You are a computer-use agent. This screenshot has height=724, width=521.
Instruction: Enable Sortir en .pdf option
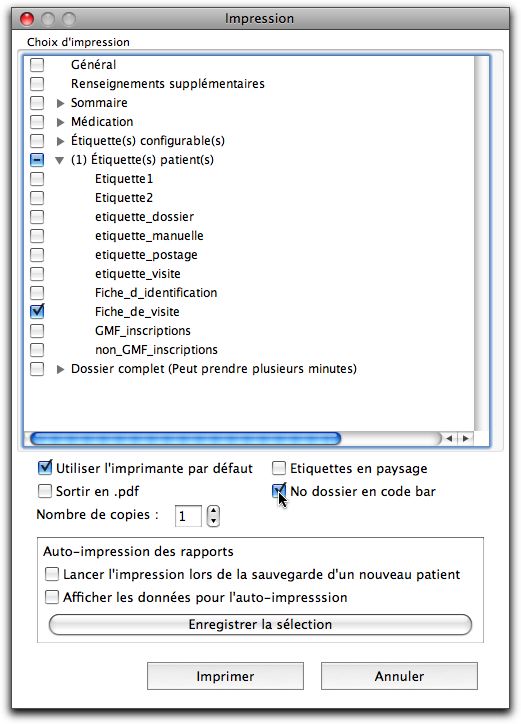45,491
